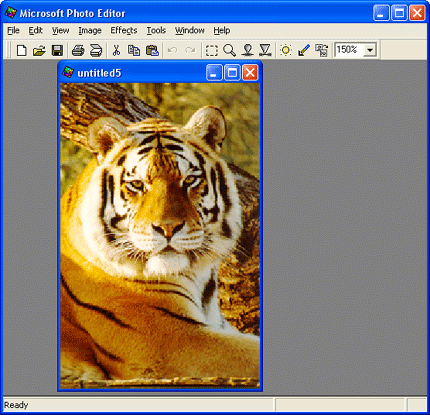The height and width of the screenshot is (415, 430).
Task: Start scanning with the scanner icon
Action: pos(96,51)
